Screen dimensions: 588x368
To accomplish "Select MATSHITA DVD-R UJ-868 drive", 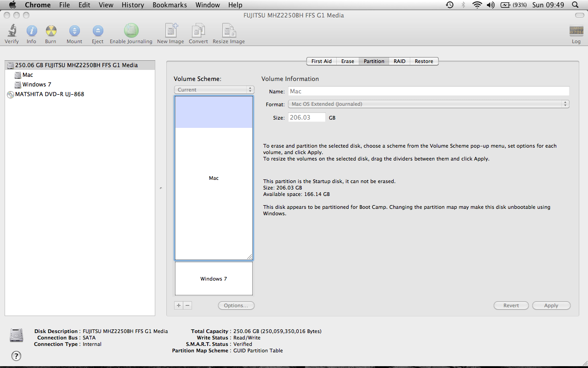I will pyautogui.click(x=80, y=94).
